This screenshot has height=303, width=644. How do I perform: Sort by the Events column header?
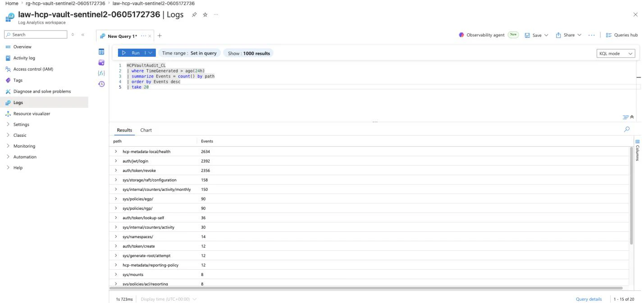[x=207, y=141]
